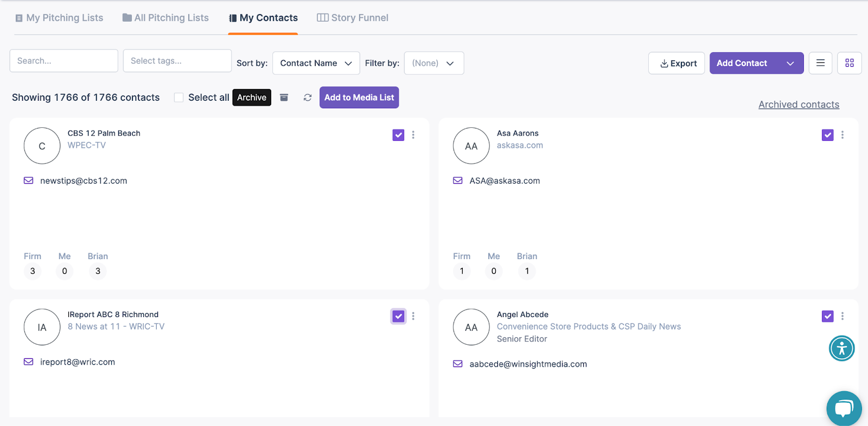Open the Sort by Contact Name dropdown

point(316,63)
